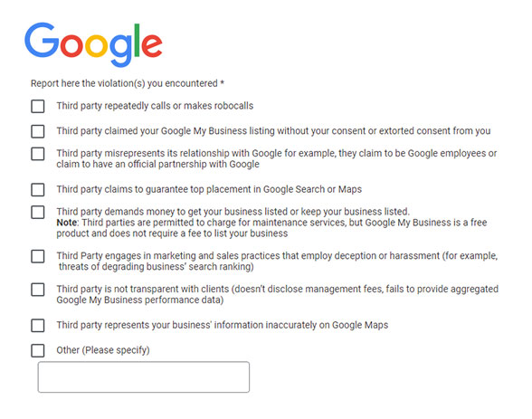Click label text 'Google My Business performance data'
This screenshot has height=419, width=532.
139,300
